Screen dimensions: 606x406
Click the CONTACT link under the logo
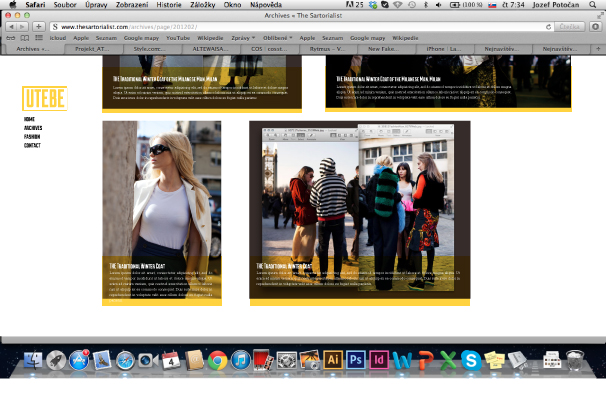pos(32,145)
